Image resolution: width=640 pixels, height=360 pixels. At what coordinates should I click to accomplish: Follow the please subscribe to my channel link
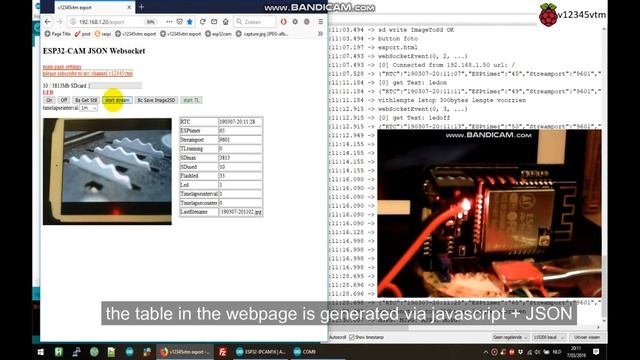coord(88,73)
